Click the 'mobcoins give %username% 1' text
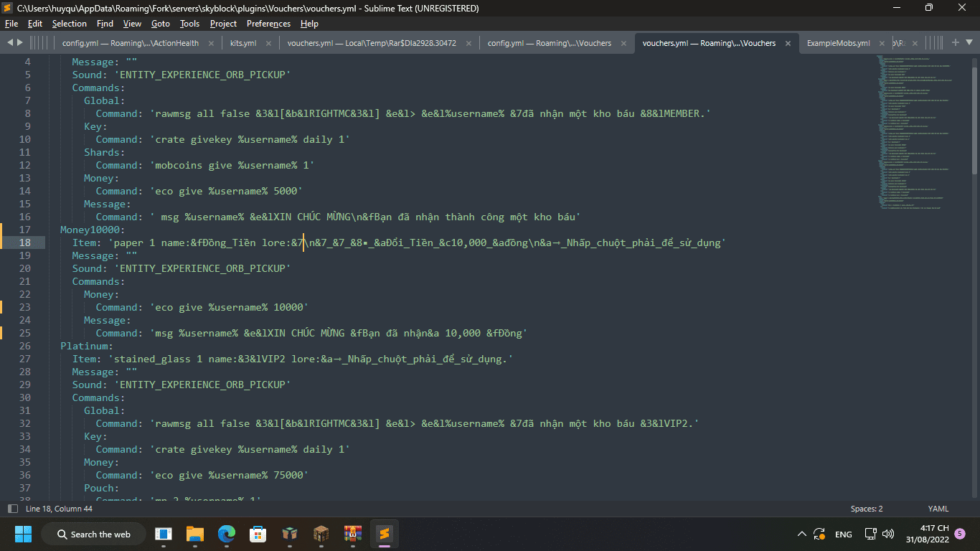 pos(232,165)
